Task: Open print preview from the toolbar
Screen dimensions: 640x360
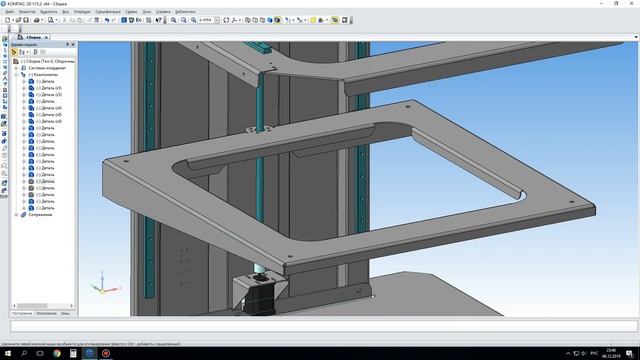Action: (51, 20)
